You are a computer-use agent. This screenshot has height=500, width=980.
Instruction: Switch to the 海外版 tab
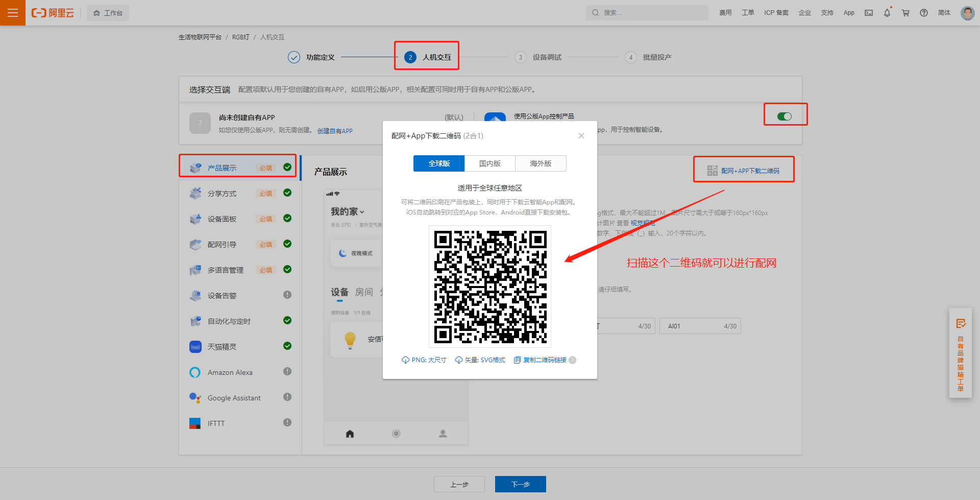pos(541,163)
